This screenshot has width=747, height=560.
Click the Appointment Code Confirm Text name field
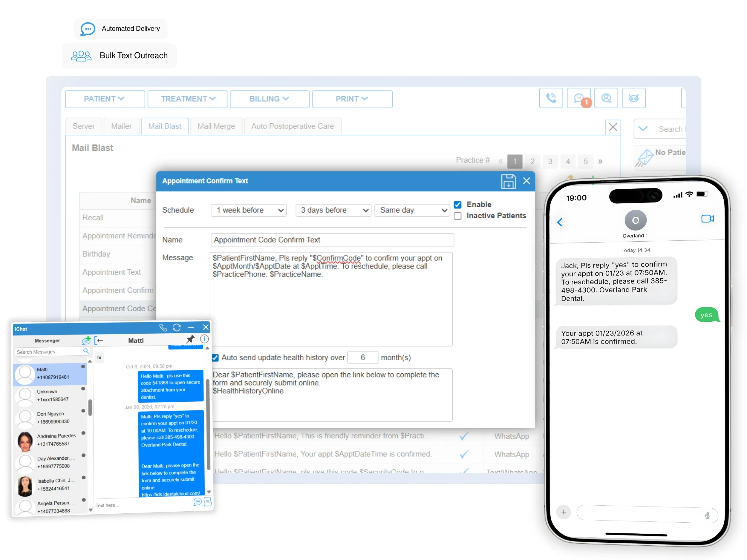[x=332, y=240]
